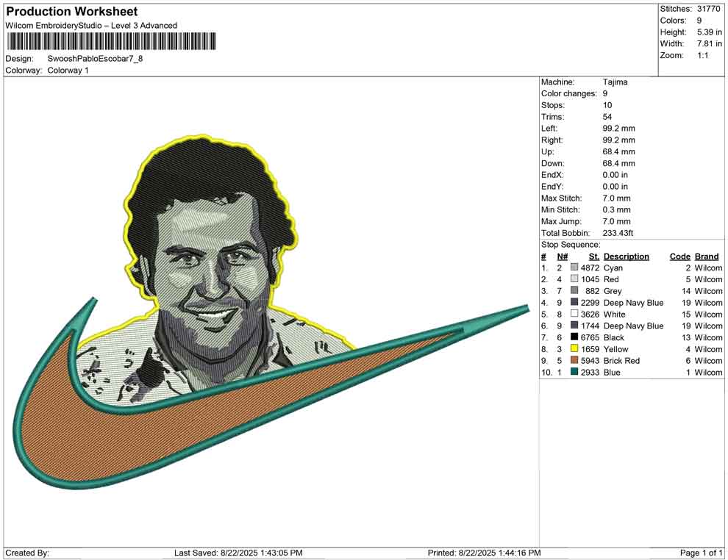
Task: Select the design name 'SwooshPabloEscobar7_8'
Action: [95, 59]
